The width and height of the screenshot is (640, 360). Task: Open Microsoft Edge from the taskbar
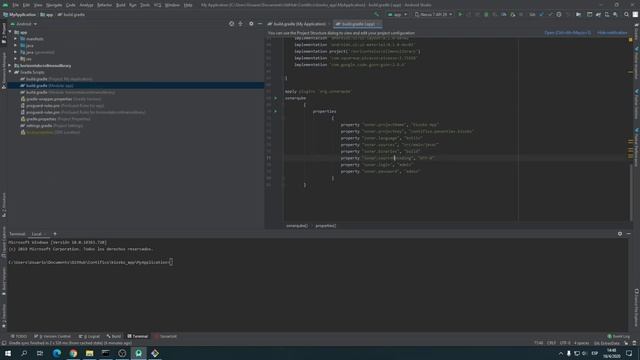coord(57,353)
